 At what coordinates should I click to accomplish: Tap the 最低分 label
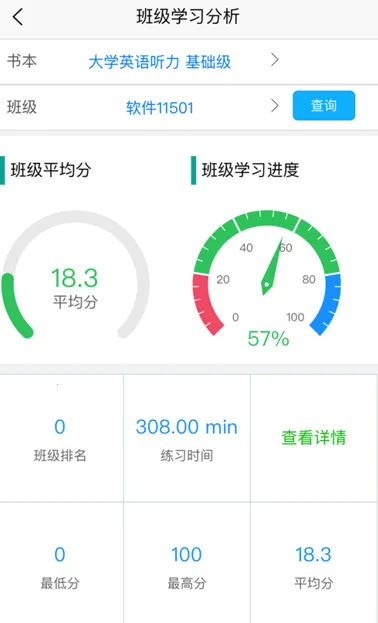[x=60, y=583]
